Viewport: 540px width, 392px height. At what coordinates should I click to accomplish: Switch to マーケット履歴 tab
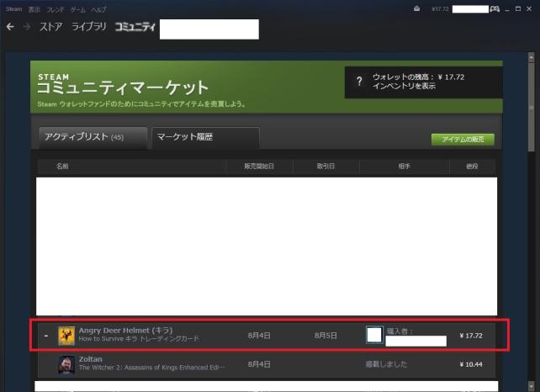click(x=205, y=137)
